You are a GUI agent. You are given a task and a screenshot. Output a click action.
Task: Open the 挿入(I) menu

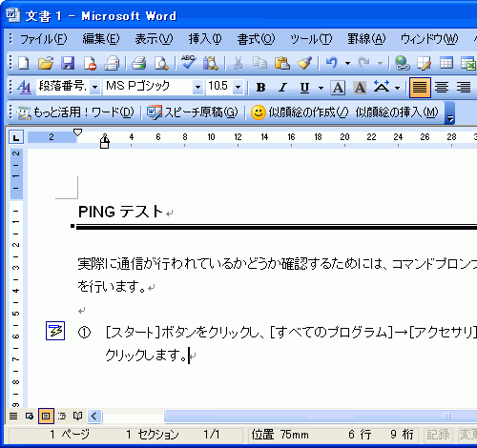(205, 39)
